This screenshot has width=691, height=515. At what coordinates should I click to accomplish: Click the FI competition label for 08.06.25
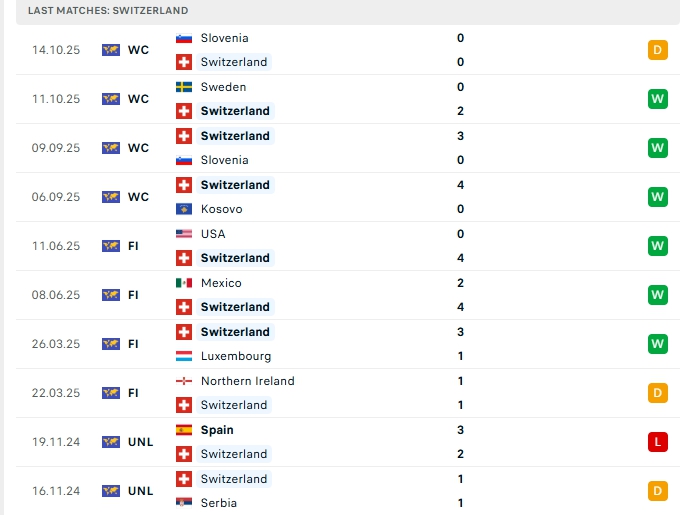133,295
